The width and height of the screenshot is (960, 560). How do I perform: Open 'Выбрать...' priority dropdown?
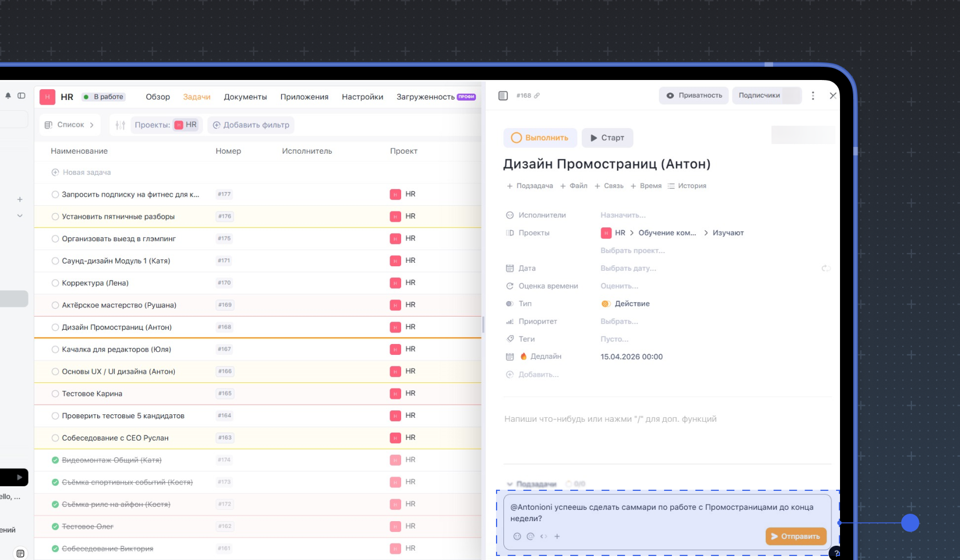click(x=619, y=322)
